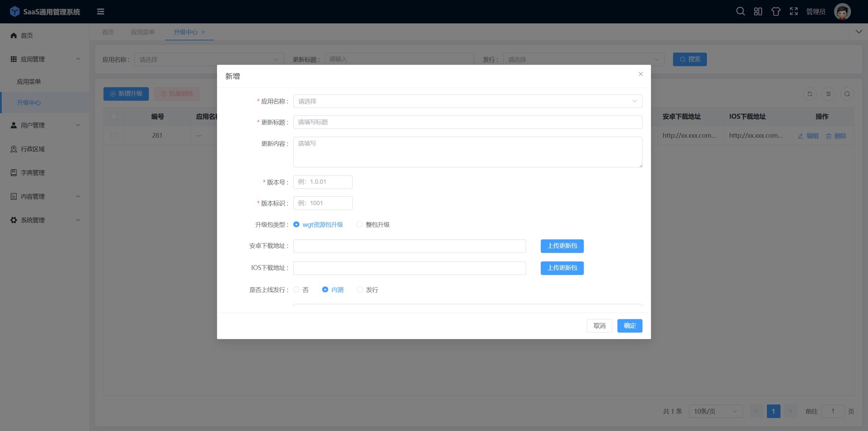Collapse sidebar with the hamburger menu icon

[x=101, y=12]
